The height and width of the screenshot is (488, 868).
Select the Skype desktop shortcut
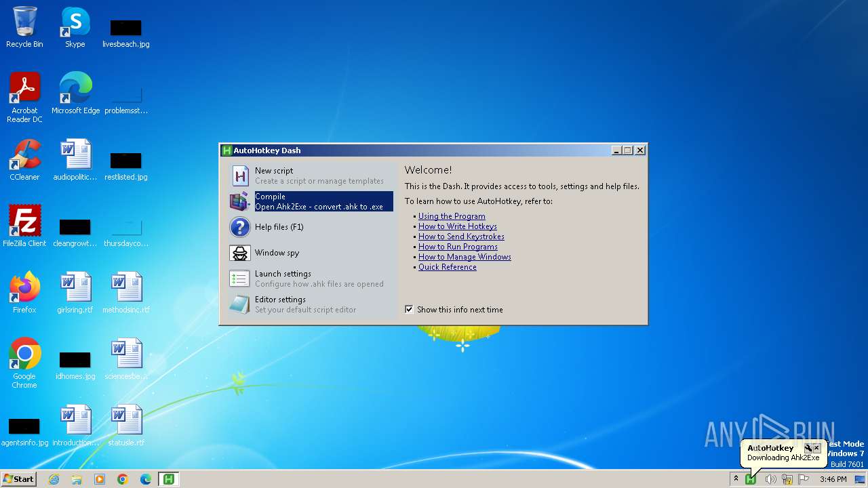click(x=75, y=28)
